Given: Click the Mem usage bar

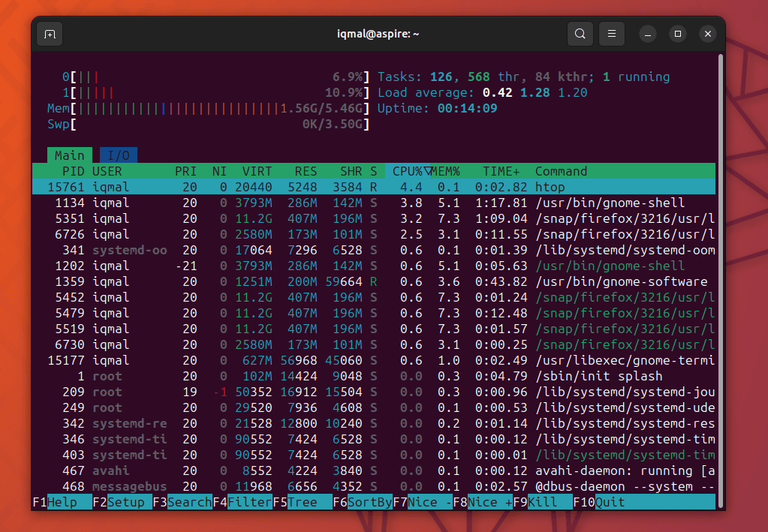Looking at the screenshot, I should pyautogui.click(x=208, y=108).
